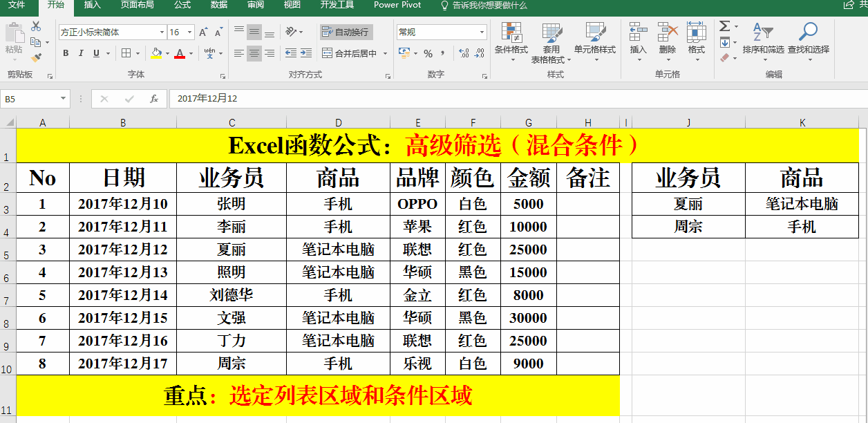Image resolution: width=868 pixels, height=423 pixels.
Task: Switch to the 数据 data tab
Action: coord(219,5)
